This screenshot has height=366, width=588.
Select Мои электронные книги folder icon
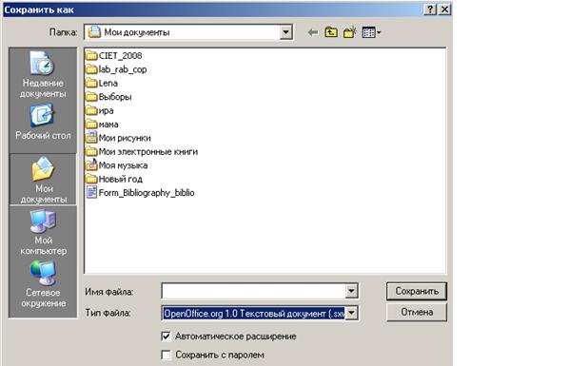point(91,152)
